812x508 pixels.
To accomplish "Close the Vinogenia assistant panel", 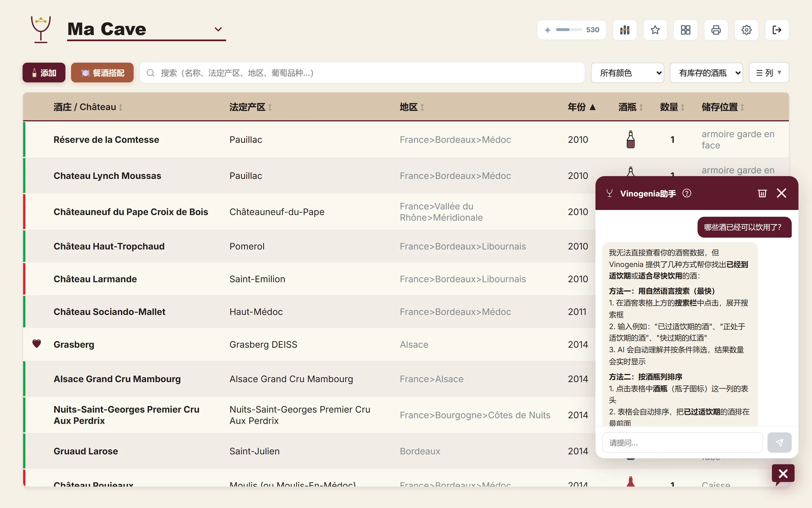I will pyautogui.click(x=782, y=193).
